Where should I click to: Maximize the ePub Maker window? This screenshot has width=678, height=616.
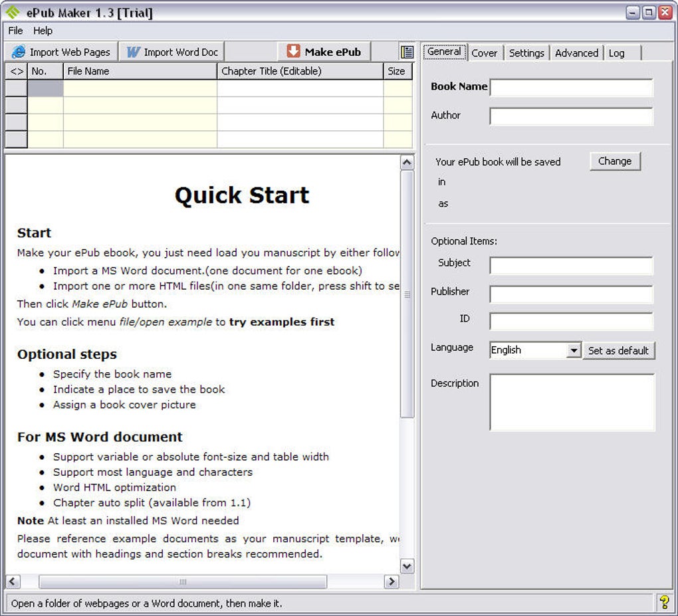(x=649, y=12)
